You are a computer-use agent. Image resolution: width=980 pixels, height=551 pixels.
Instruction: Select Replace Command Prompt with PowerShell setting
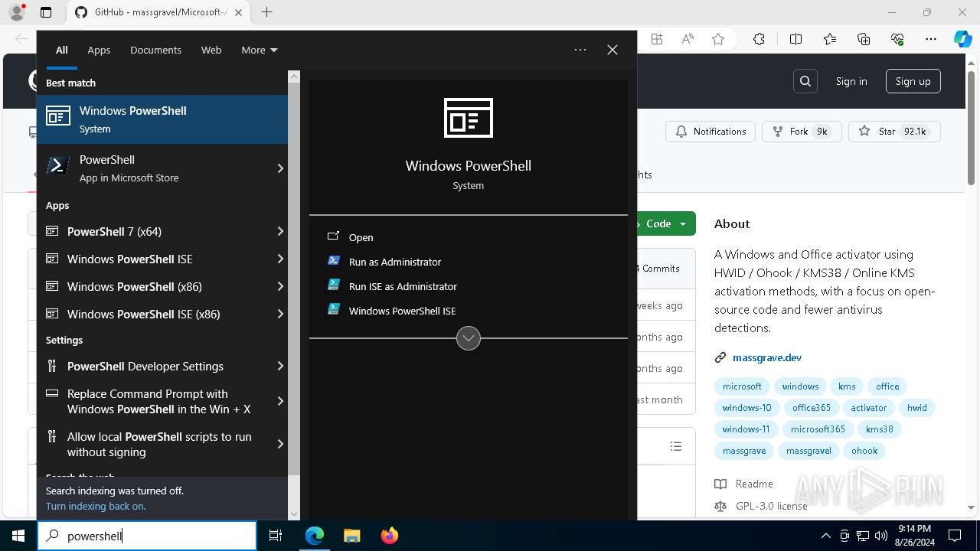click(x=153, y=401)
